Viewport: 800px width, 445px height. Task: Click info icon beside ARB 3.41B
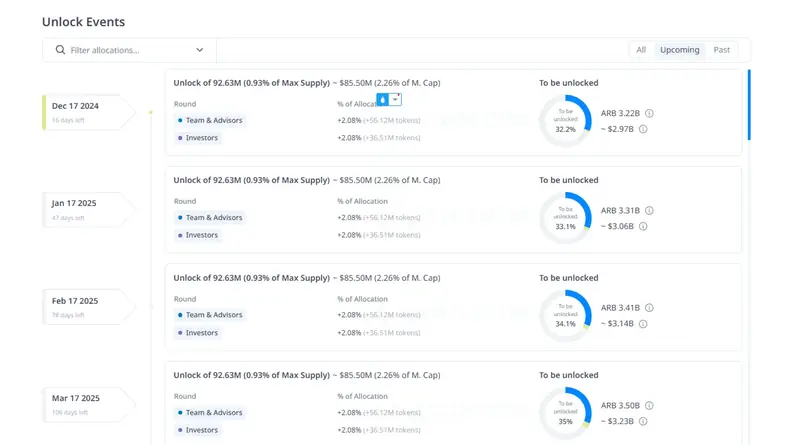[649, 308]
